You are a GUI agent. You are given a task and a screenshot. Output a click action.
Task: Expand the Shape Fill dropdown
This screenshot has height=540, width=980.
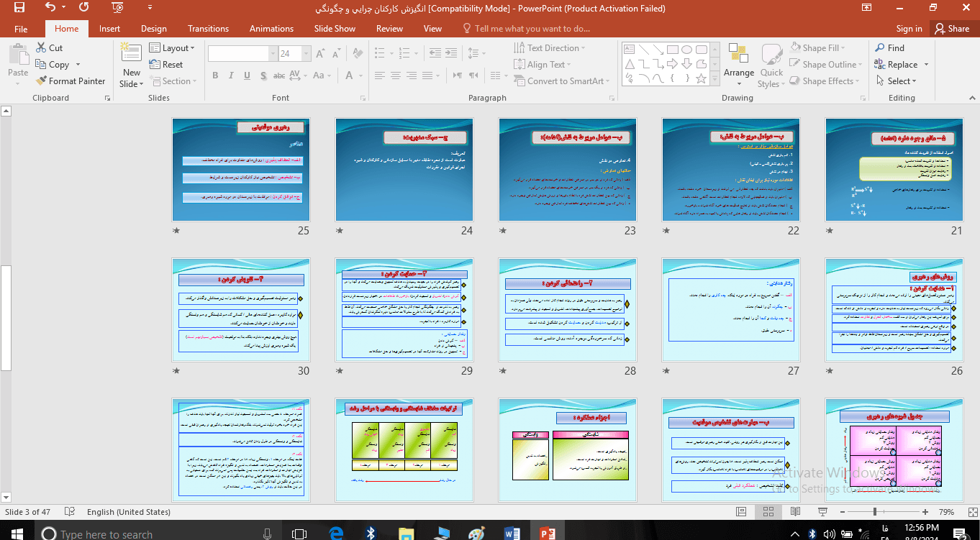tap(820, 48)
